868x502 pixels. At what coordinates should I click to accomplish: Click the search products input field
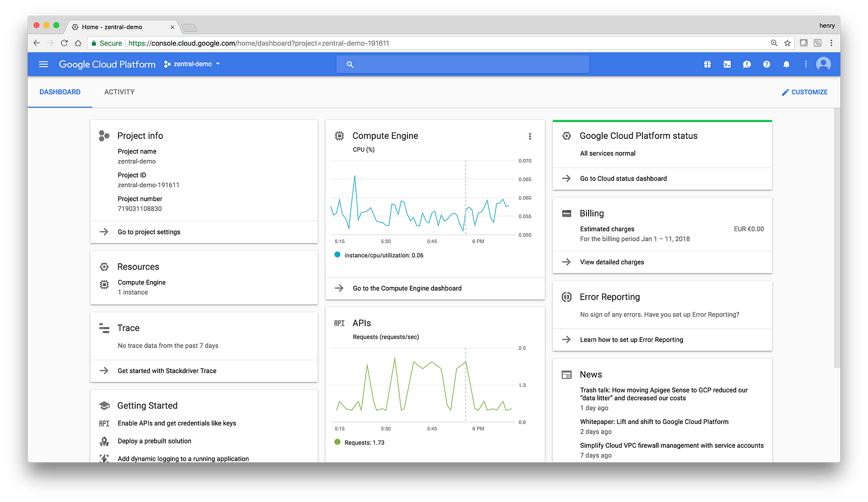[x=463, y=64]
